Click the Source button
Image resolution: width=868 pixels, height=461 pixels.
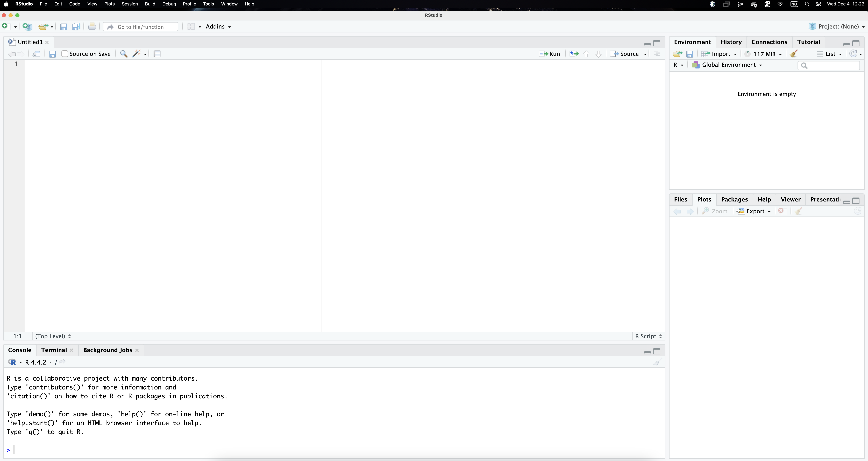pos(625,54)
